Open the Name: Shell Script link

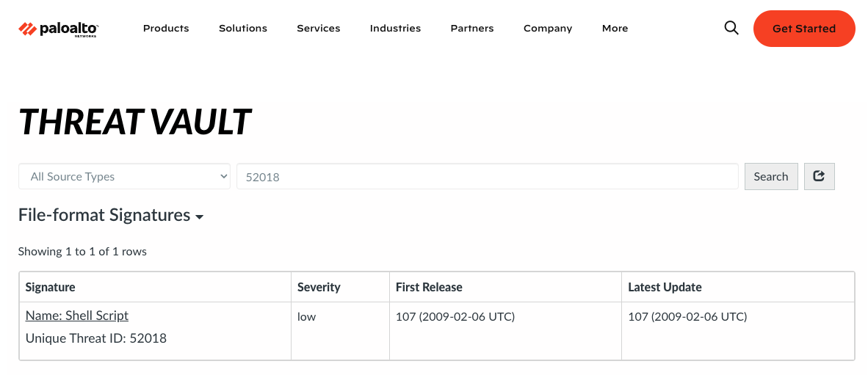click(x=77, y=316)
